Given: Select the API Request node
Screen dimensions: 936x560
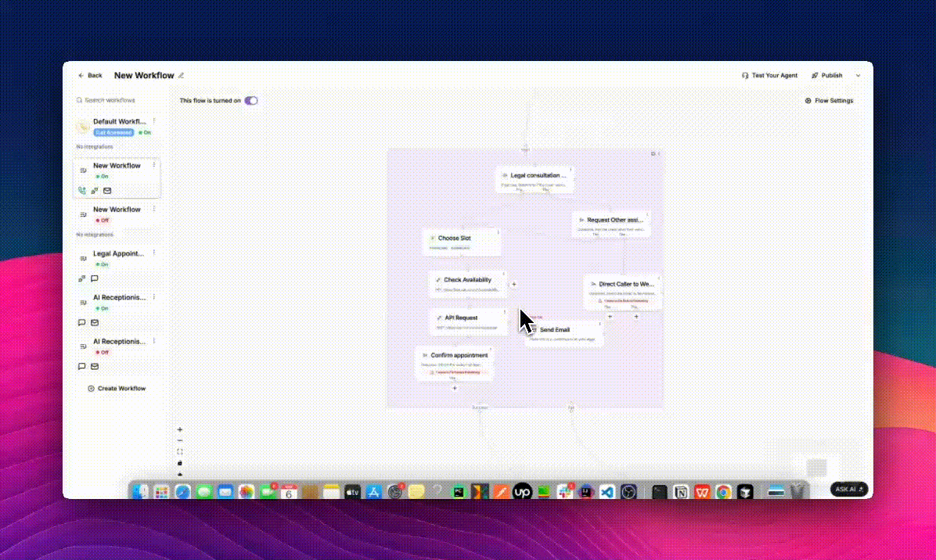Looking at the screenshot, I should [469, 322].
